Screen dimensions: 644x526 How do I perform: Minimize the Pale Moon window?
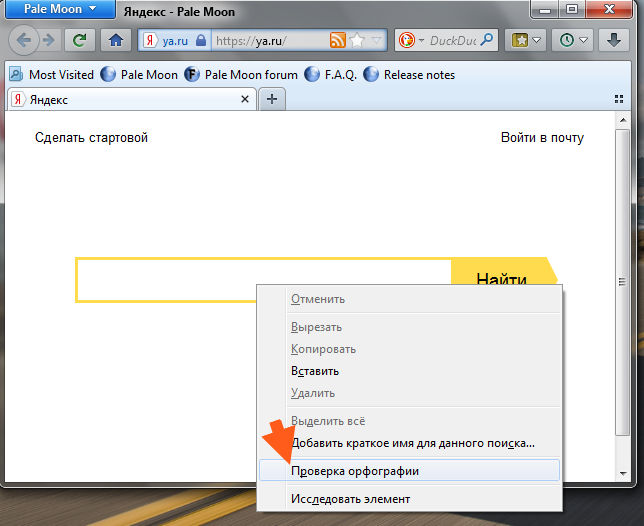[545, 9]
